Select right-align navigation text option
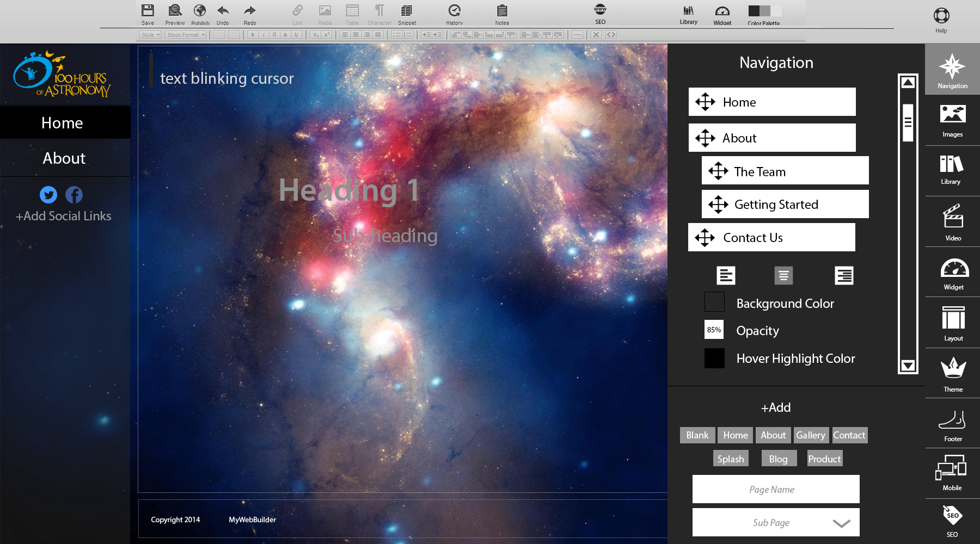Viewport: 980px width, 544px height. pyautogui.click(x=844, y=275)
